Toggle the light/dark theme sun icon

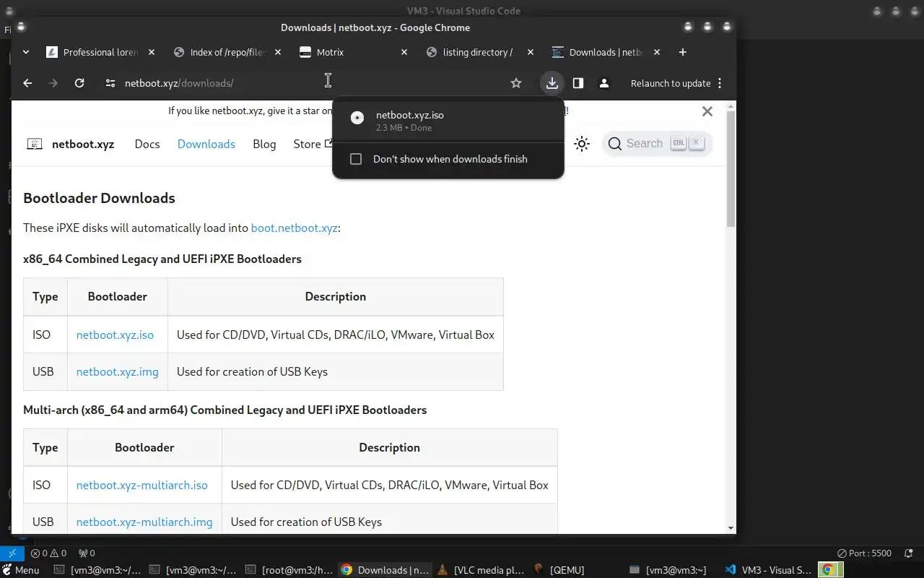pos(582,144)
